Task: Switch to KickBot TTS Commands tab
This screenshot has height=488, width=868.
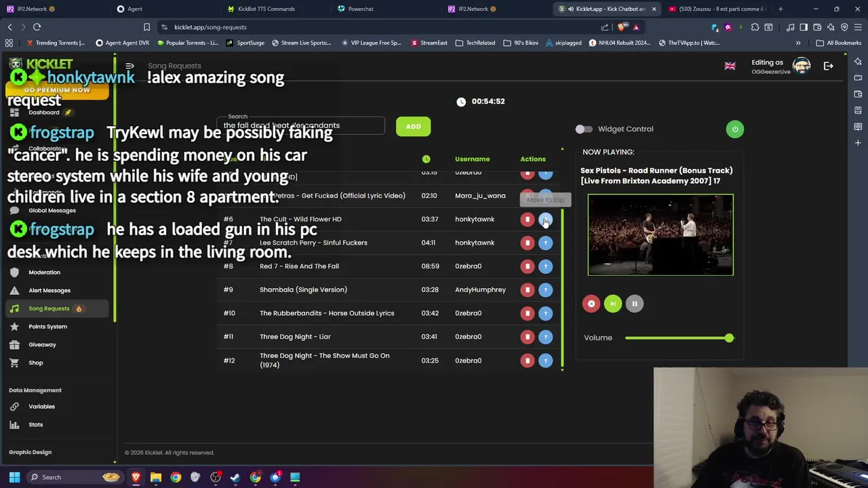Action: (x=266, y=9)
